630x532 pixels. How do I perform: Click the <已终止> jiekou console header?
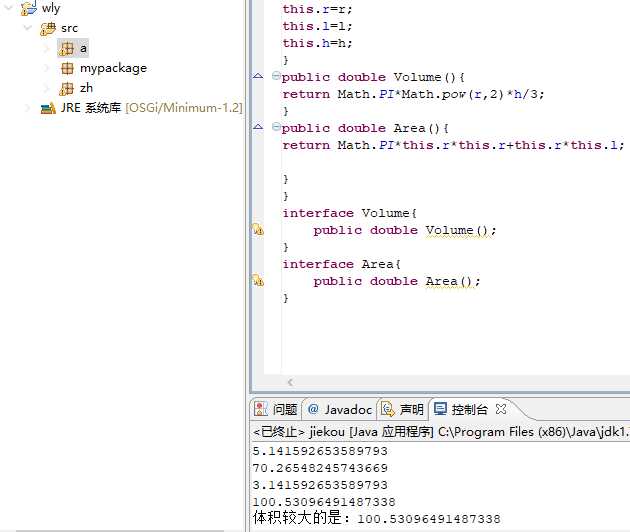pos(441,432)
